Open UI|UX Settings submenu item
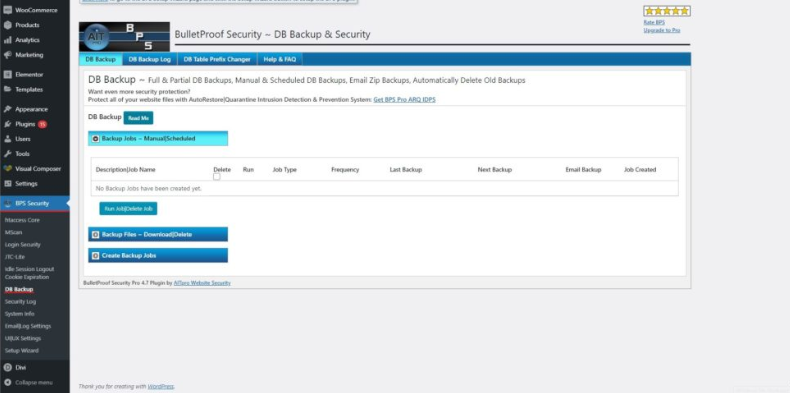The image size is (790, 393). (x=23, y=338)
